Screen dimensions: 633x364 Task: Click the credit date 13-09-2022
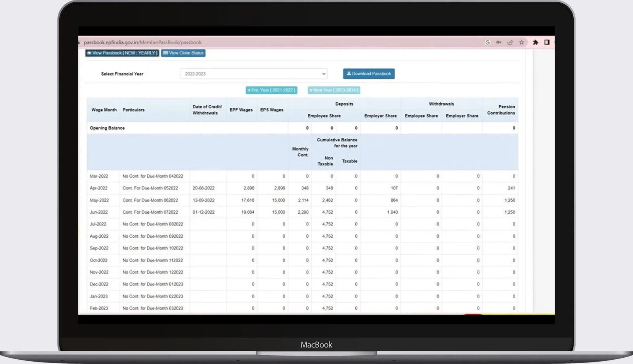pos(203,201)
